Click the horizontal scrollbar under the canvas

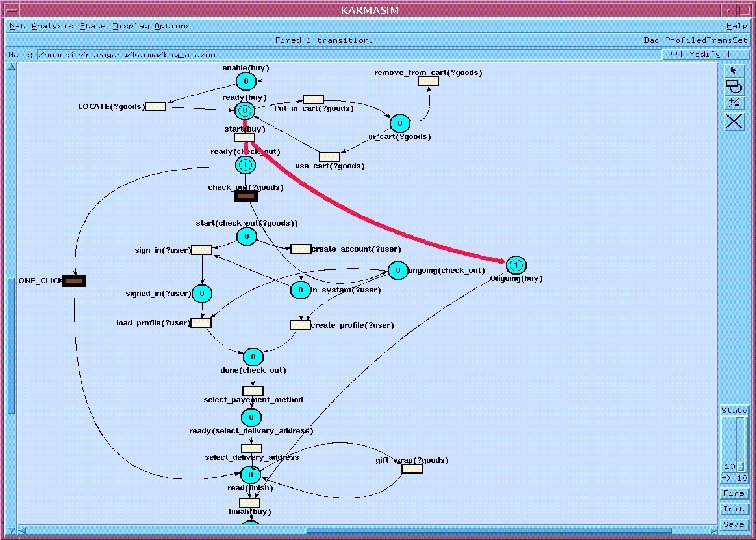click(x=489, y=531)
